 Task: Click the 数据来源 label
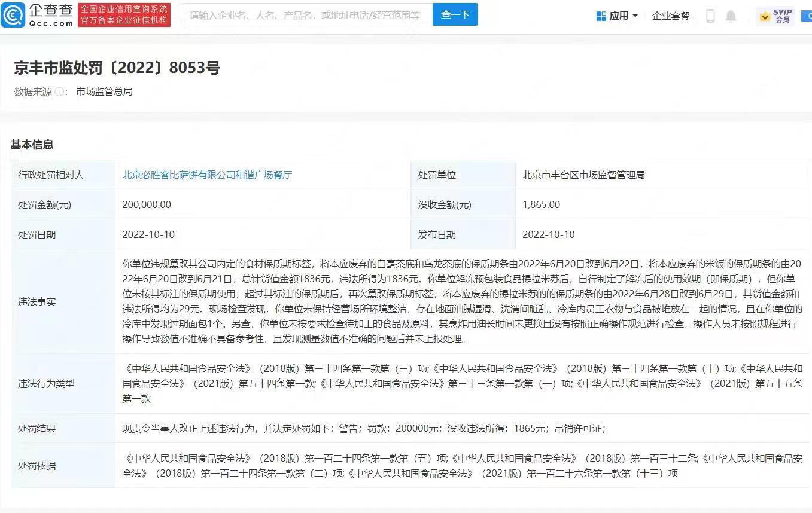(33, 91)
